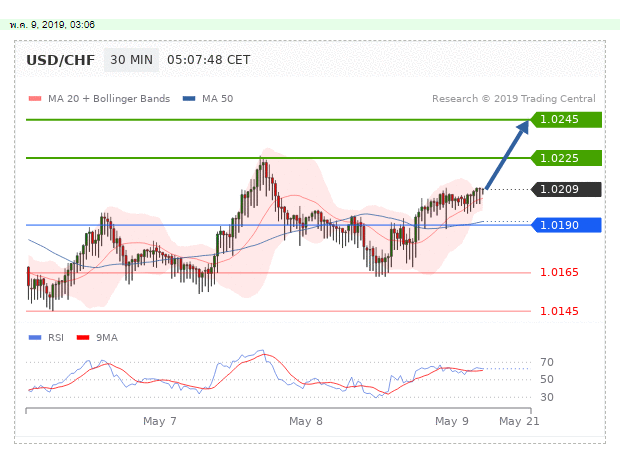Click the red 9MA legend swatch
Screen dimensions: 620x452
[x=83, y=338]
